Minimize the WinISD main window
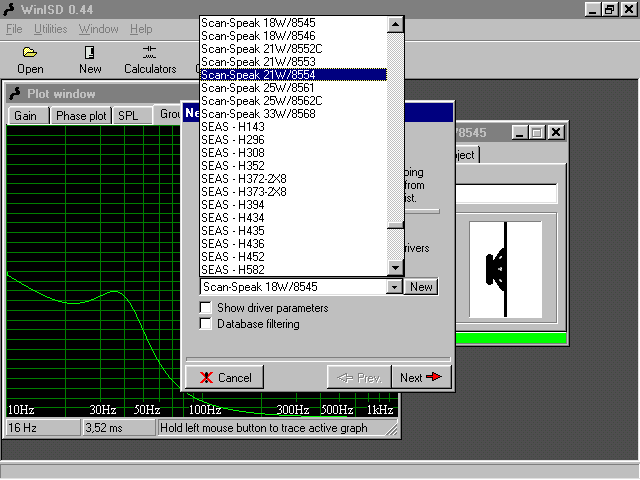The width and height of the screenshot is (640, 480). 593,9
